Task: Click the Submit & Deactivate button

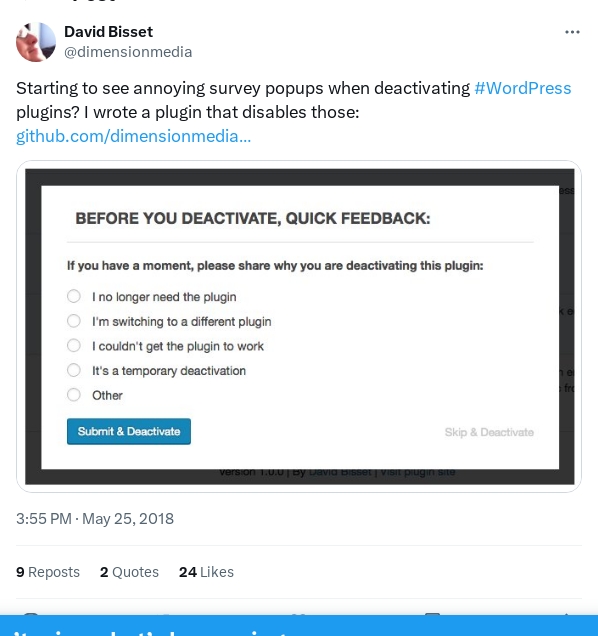Action: pyautogui.click(x=129, y=431)
